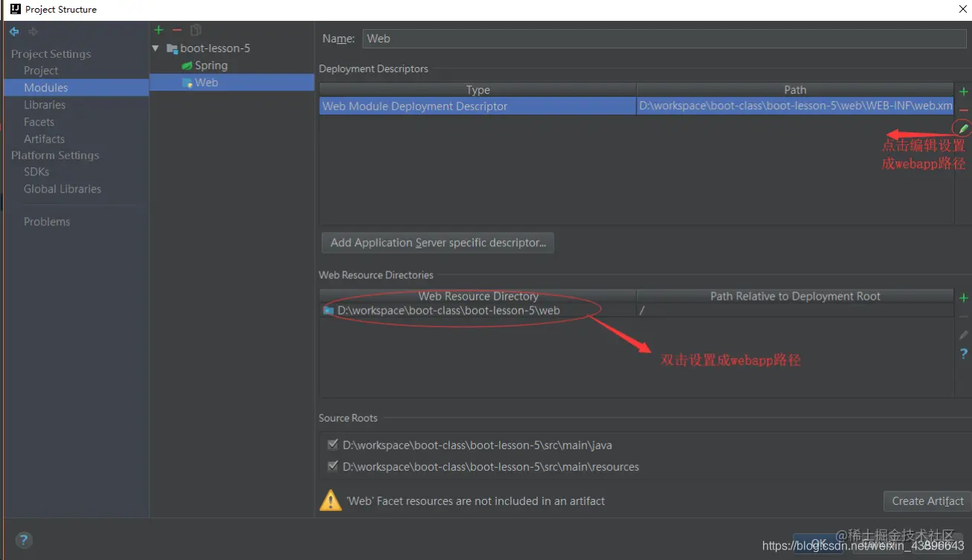972x560 pixels.
Task: Collapse the boot-lesson-5 tree node
Action: 155,48
